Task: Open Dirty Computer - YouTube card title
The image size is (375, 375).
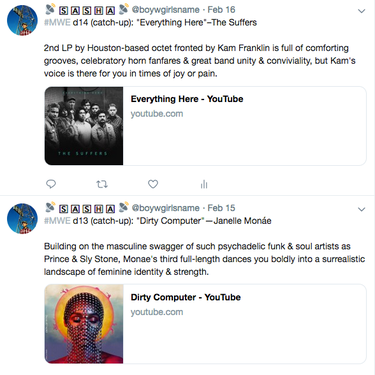Action: click(186, 297)
